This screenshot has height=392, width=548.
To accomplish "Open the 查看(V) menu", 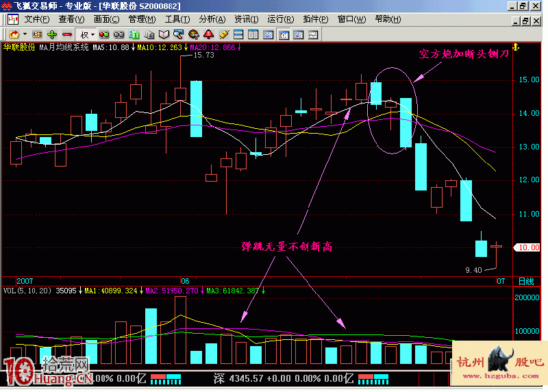I will tap(71, 19).
